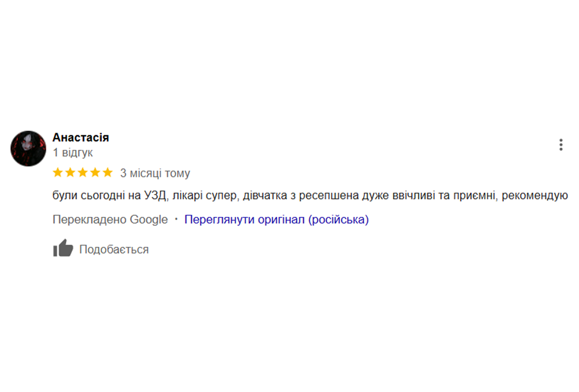Click the thumbs-up like icon
Image resolution: width=579 pixels, height=392 pixels.
(x=63, y=249)
